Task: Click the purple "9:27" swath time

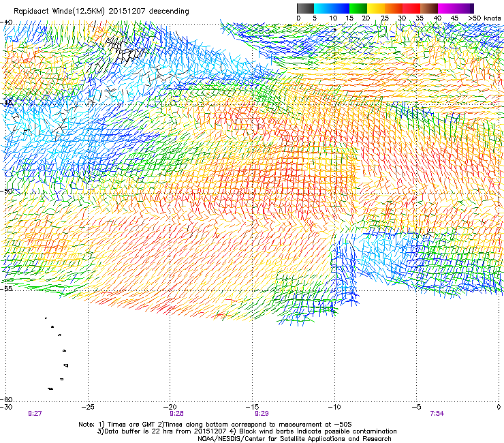Action: (35, 414)
